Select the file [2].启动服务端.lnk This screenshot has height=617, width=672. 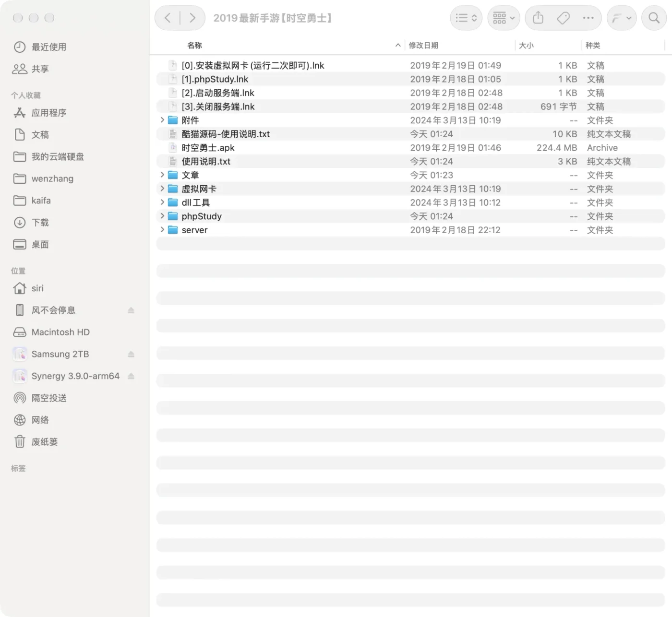coord(411,93)
